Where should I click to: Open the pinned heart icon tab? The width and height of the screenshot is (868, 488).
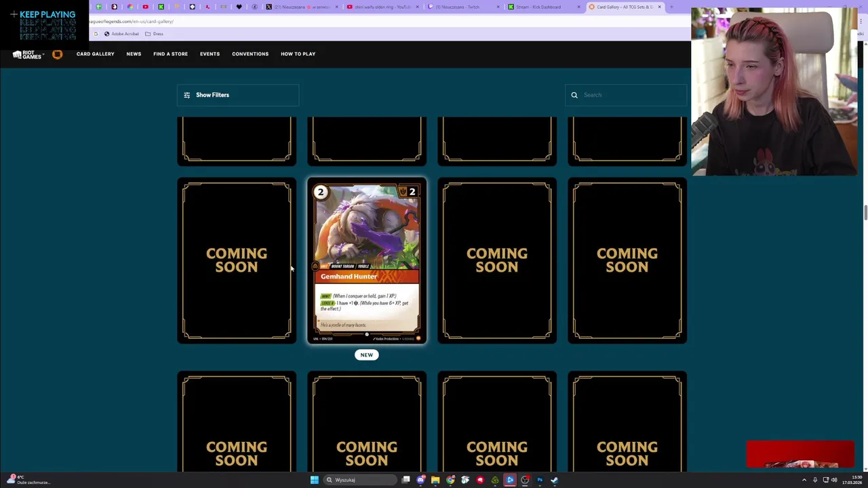[x=239, y=7]
